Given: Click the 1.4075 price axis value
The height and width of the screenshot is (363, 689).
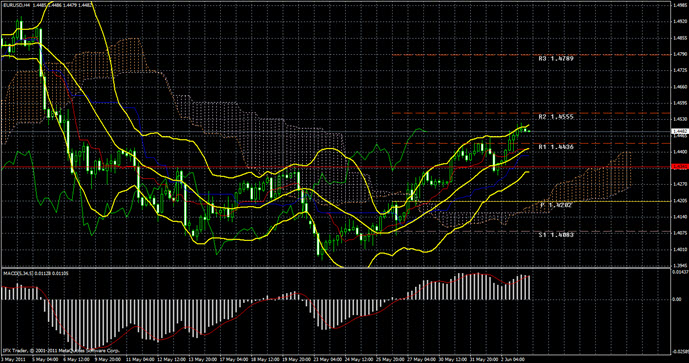Looking at the screenshot, I should click(679, 233).
